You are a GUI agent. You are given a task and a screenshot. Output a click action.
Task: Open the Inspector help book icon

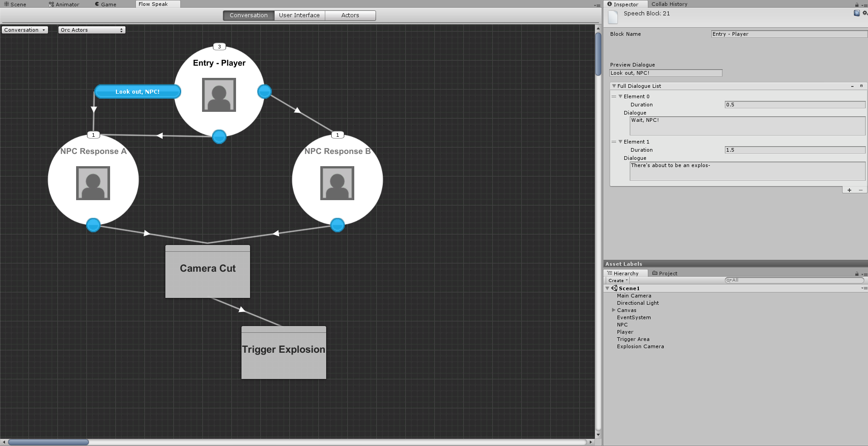857,13
